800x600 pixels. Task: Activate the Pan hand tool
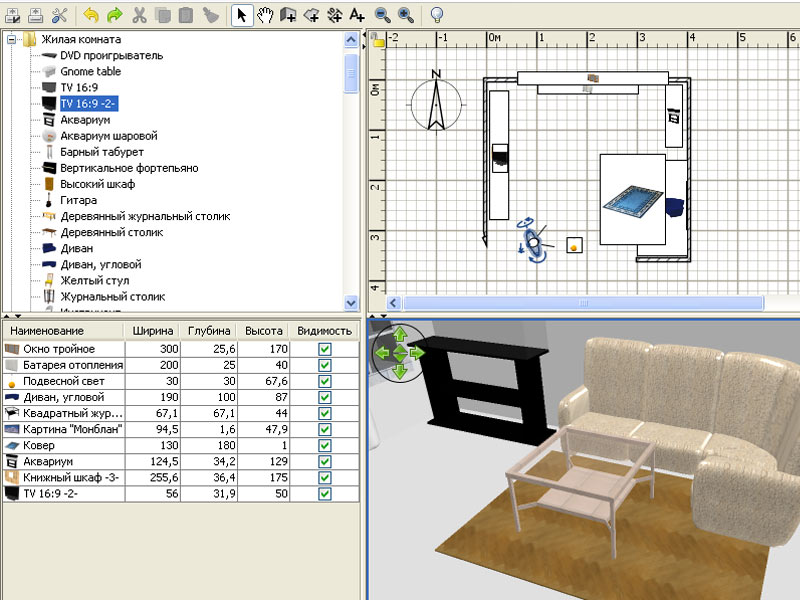[265, 15]
